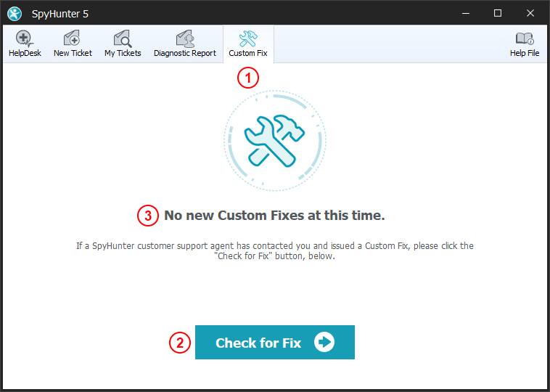Image resolution: width=550 pixels, height=392 pixels.
Task: Click the customer support agent instruction paragraph
Action: [x=274, y=250]
